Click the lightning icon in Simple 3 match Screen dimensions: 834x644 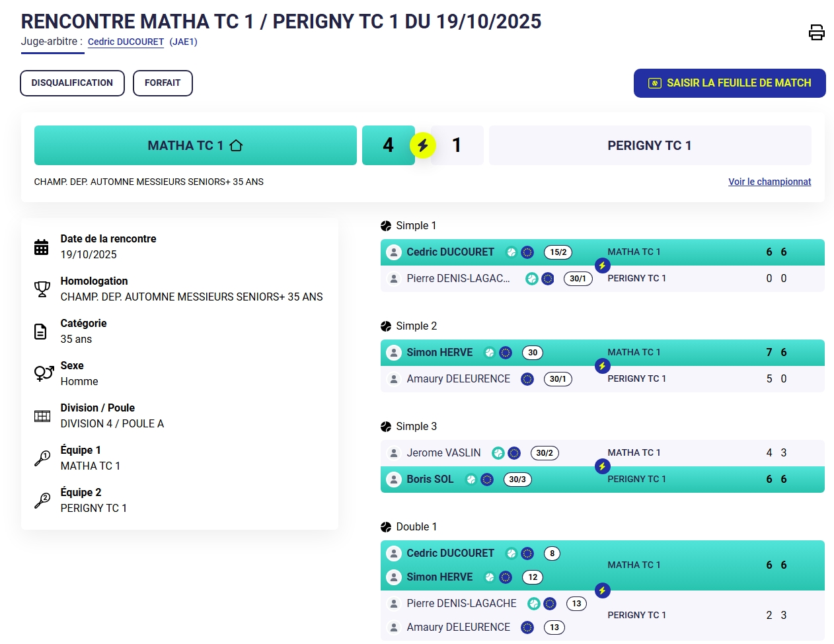pyautogui.click(x=602, y=466)
